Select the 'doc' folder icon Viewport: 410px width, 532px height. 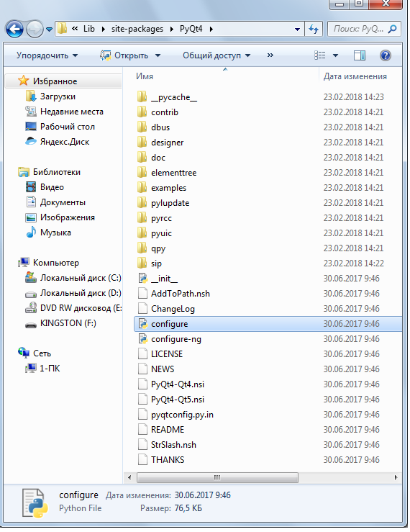pos(142,157)
